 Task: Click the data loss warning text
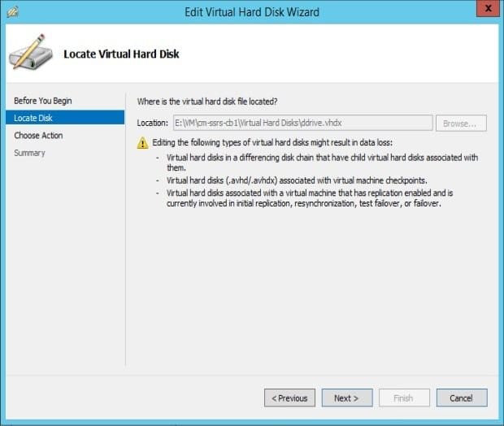pyautogui.click(x=272, y=142)
